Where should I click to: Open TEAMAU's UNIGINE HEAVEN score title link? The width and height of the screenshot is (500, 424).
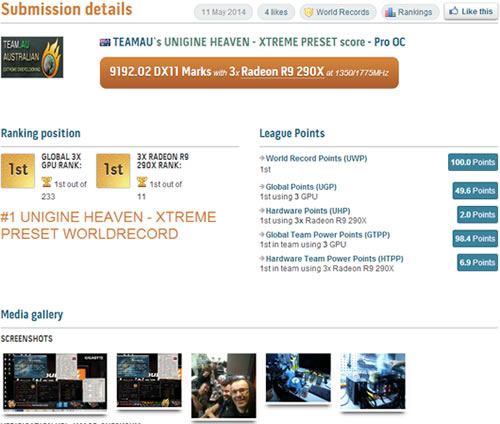coord(259,42)
